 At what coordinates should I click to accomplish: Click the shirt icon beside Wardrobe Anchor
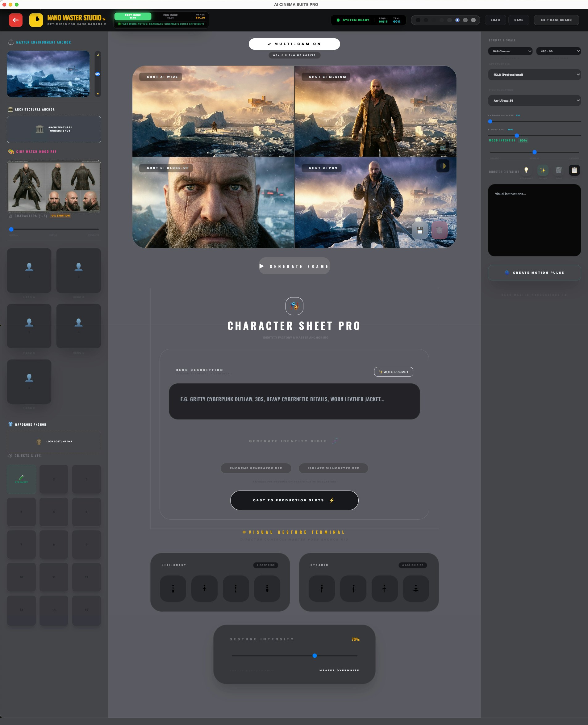point(10,424)
